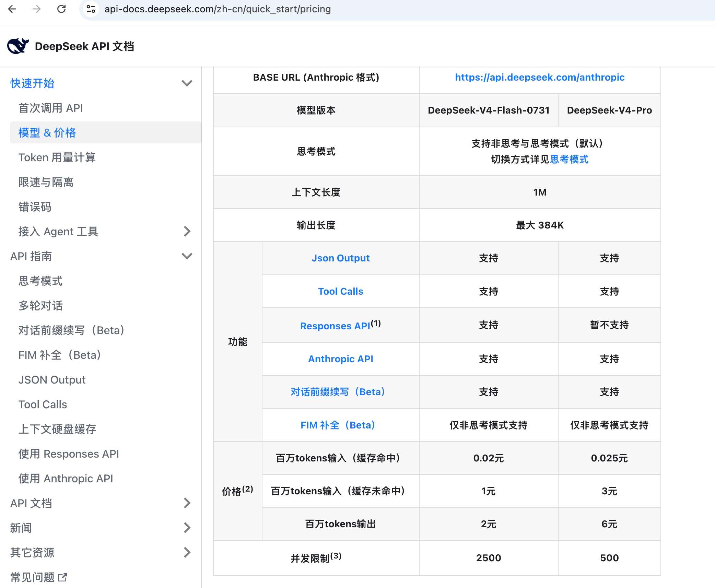This screenshot has width=715, height=588.
Task: Open FIM 补全（Beta）link in table
Action: coord(338,425)
